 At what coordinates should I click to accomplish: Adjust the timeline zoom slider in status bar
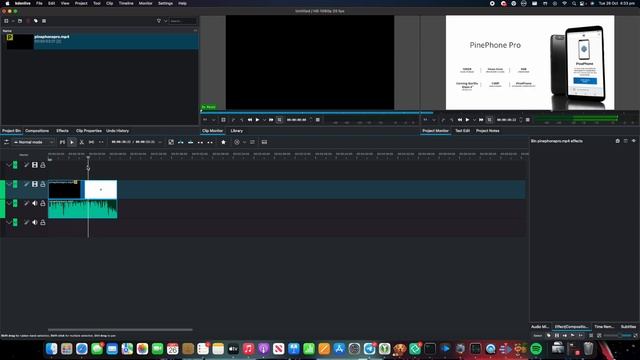619,336
